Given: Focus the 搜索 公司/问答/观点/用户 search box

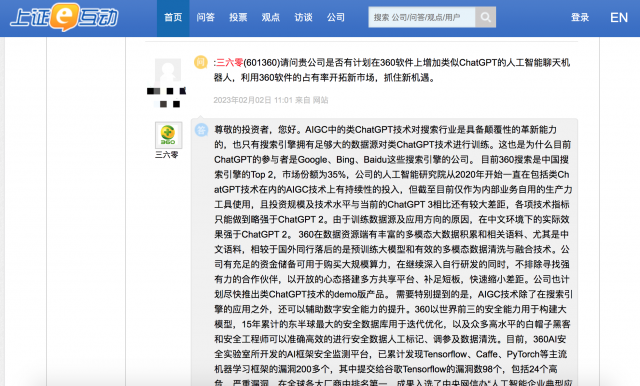Looking at the screenshot, I should [x=422, y=17].
